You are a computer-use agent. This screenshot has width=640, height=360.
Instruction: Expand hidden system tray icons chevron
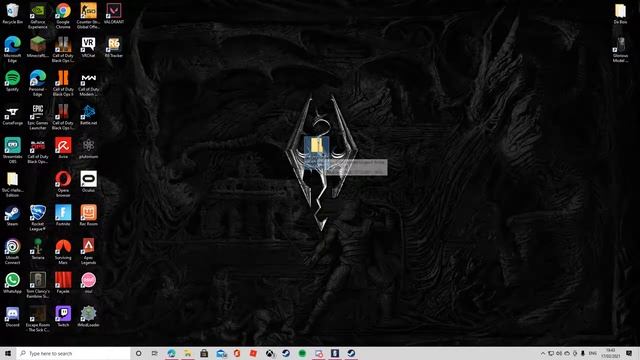coord(543,353)
